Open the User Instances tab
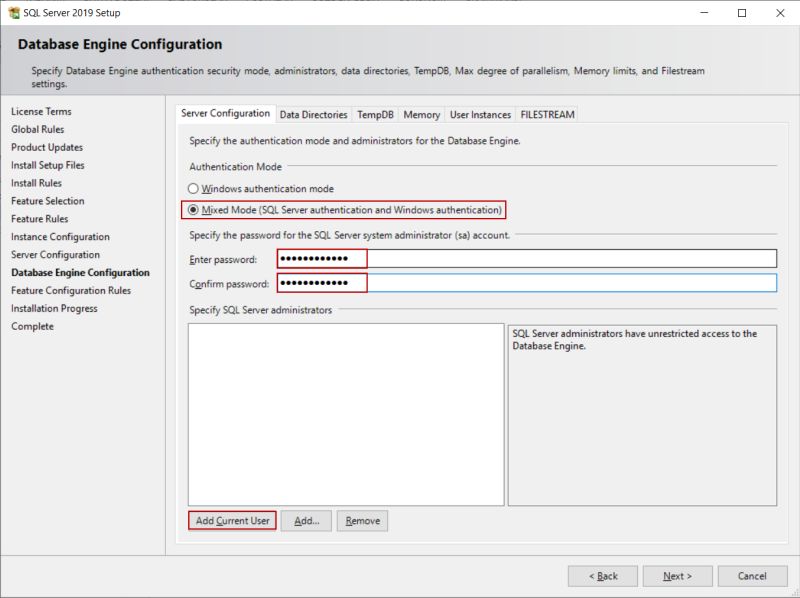 [479, 114]
